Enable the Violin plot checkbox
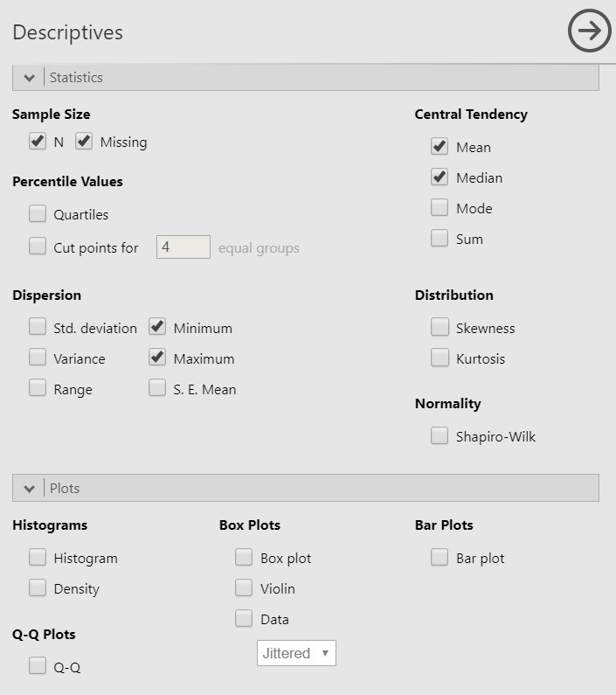616x695 pixels. pyautogui.click(x=244, y=587)
